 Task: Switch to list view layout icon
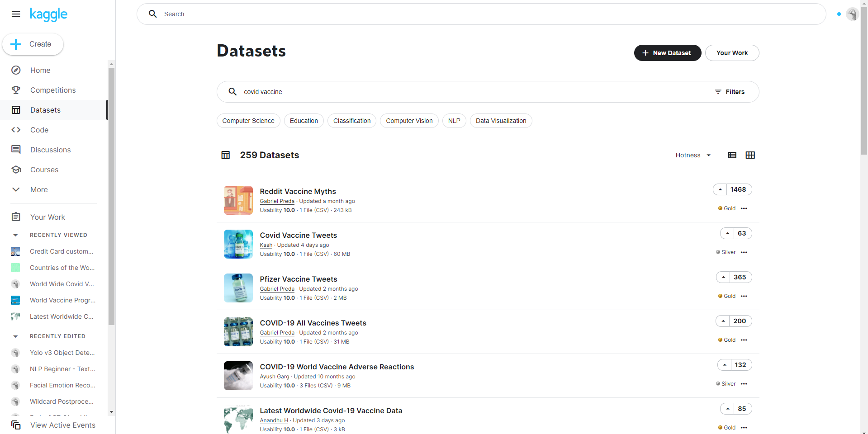(x=732, y=155)
